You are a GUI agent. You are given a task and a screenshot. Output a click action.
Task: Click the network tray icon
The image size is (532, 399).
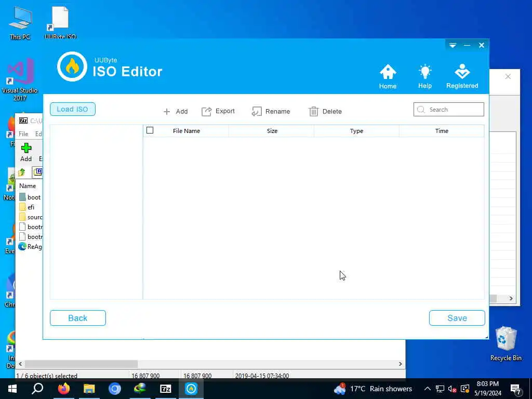point(440,389)
